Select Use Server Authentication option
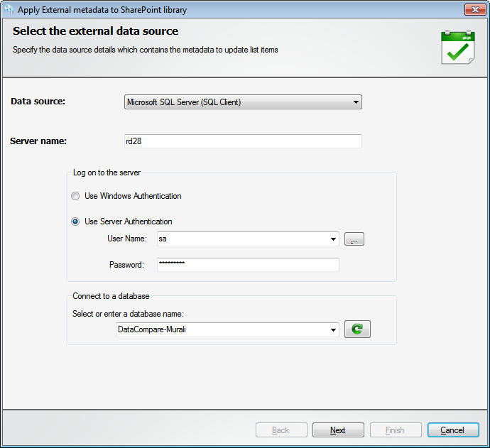This screenshot has height=448, width=490. pyautogui.click(x=75, y=222)
